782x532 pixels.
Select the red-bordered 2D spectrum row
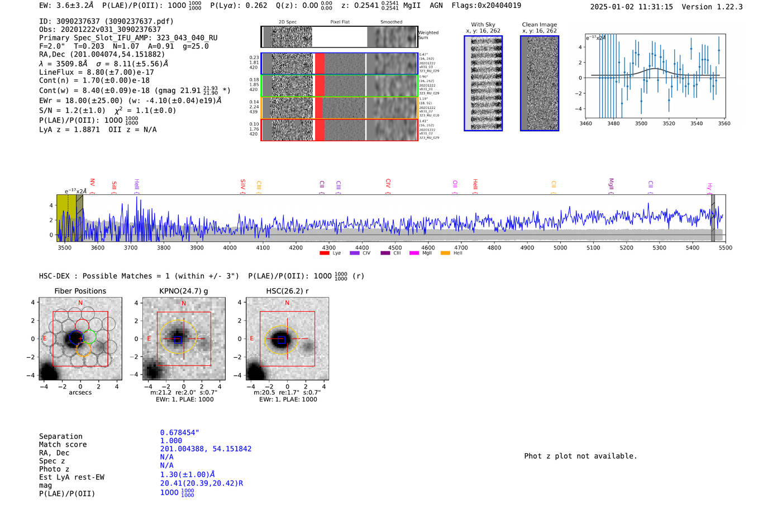[x=340, y=130]
